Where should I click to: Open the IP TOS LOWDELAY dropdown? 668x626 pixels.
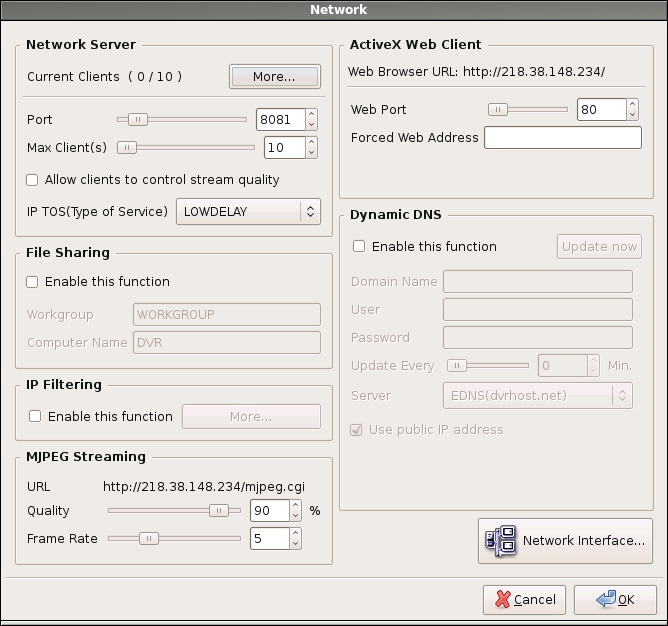(247, 211)
